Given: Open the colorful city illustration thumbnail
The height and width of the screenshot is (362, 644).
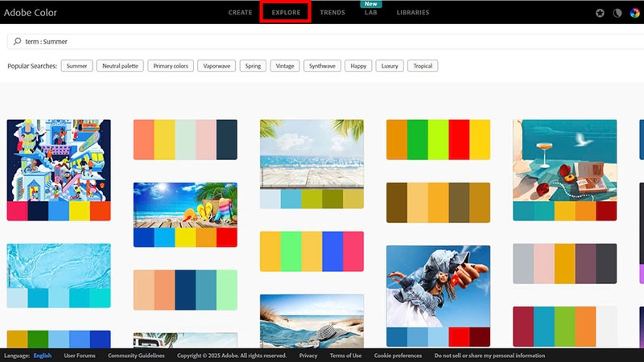Looking at the screenshot, I should pyautogui.click(x=59, y=160).
